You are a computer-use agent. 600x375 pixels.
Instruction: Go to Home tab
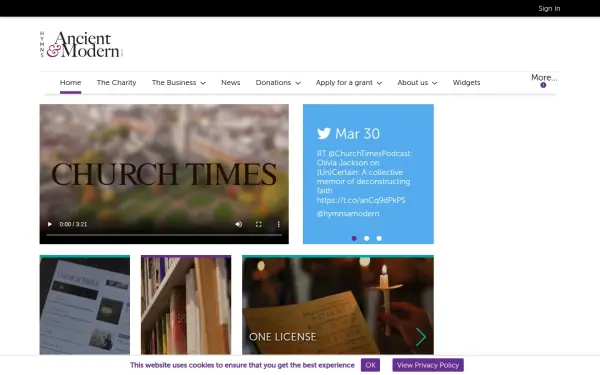click(70, 83)
